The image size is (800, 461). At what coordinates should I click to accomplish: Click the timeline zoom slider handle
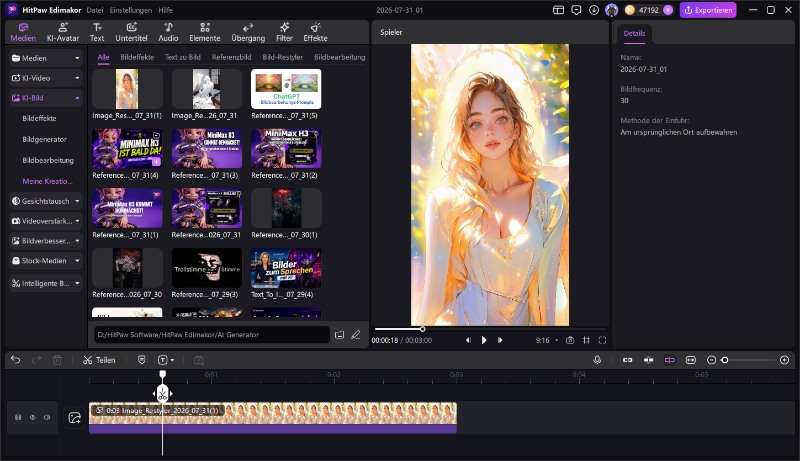click(x=724, y=360)
